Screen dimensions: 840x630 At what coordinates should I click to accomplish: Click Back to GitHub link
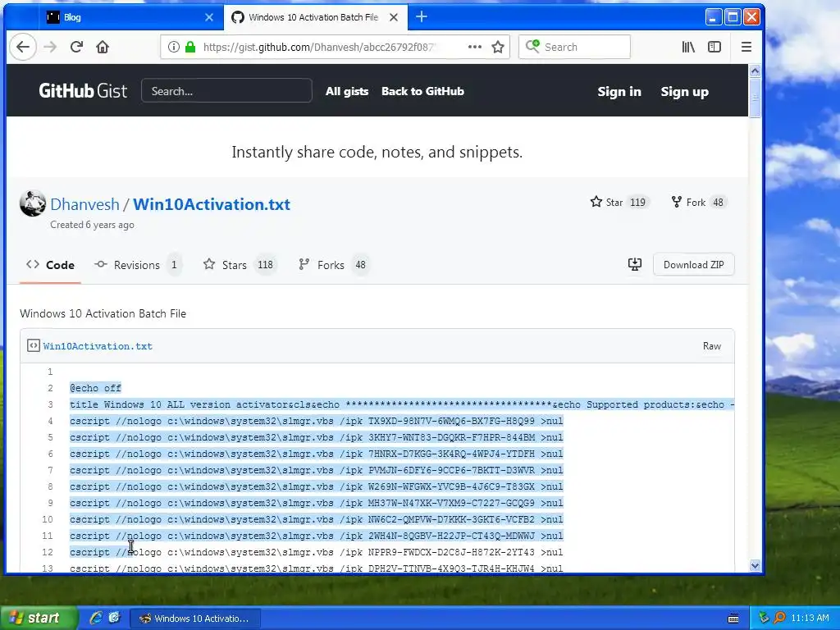pos(422,91)
